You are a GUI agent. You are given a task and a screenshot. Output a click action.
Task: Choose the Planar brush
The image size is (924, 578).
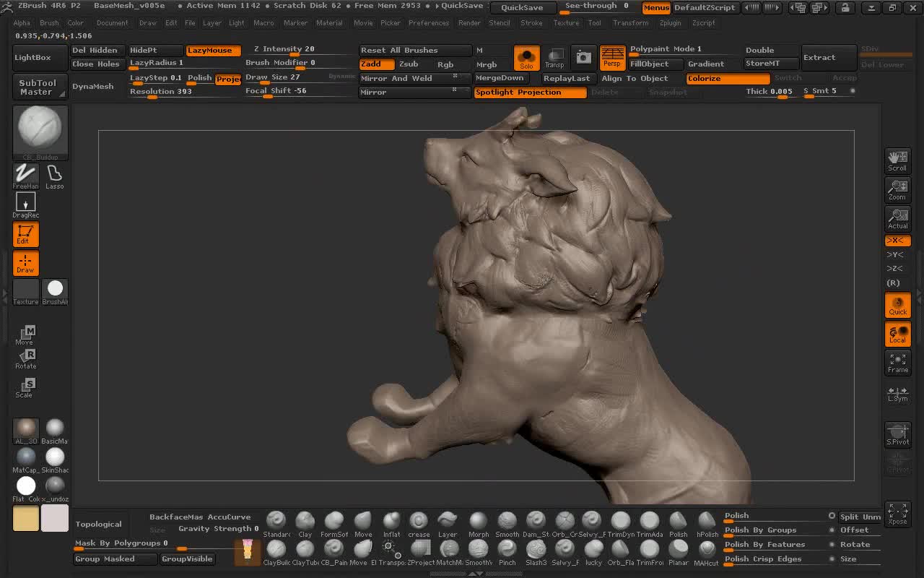[679, 553]
